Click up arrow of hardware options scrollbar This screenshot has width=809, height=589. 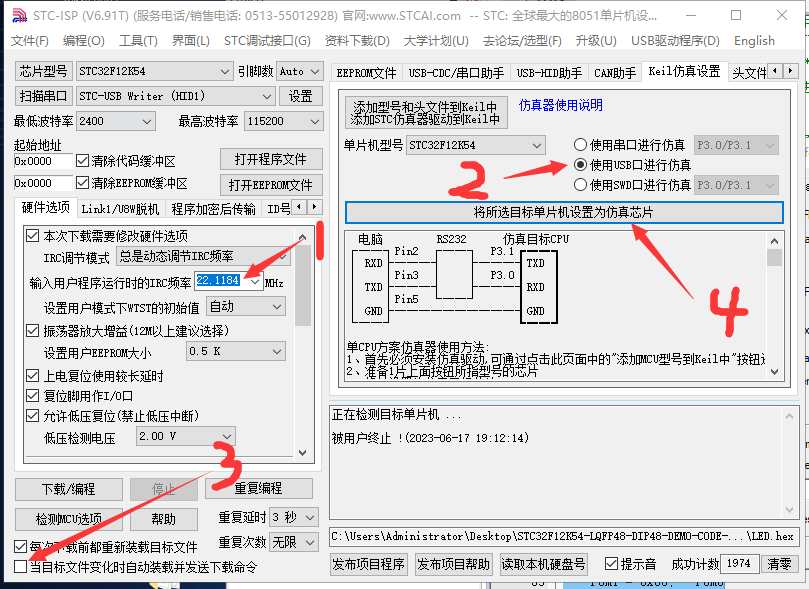point(303,237)
